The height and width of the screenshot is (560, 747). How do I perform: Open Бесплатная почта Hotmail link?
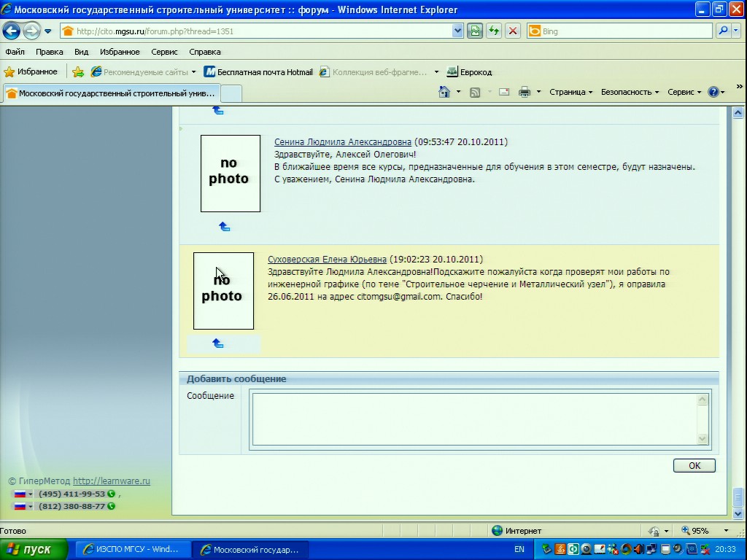tap(258, 72)
